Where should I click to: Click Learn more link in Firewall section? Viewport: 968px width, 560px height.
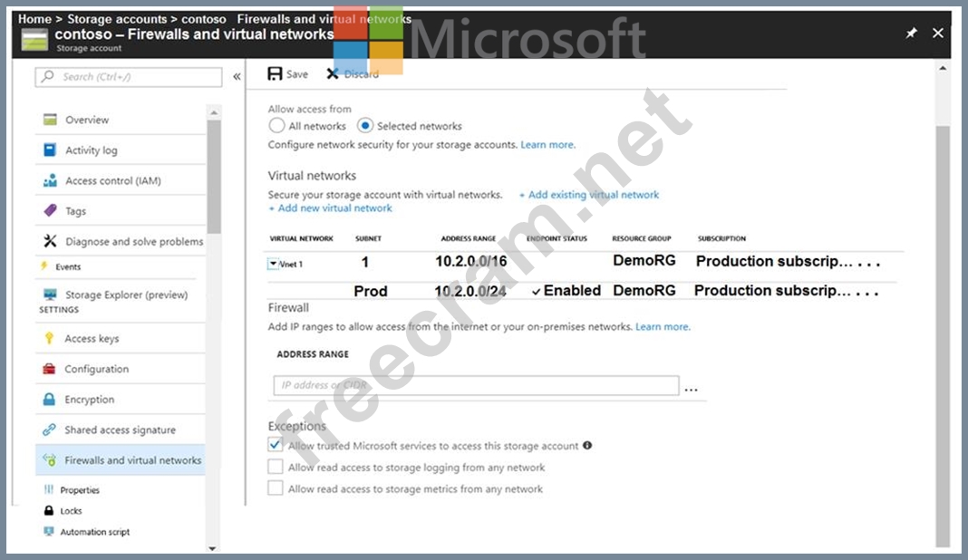coord(663,326)
